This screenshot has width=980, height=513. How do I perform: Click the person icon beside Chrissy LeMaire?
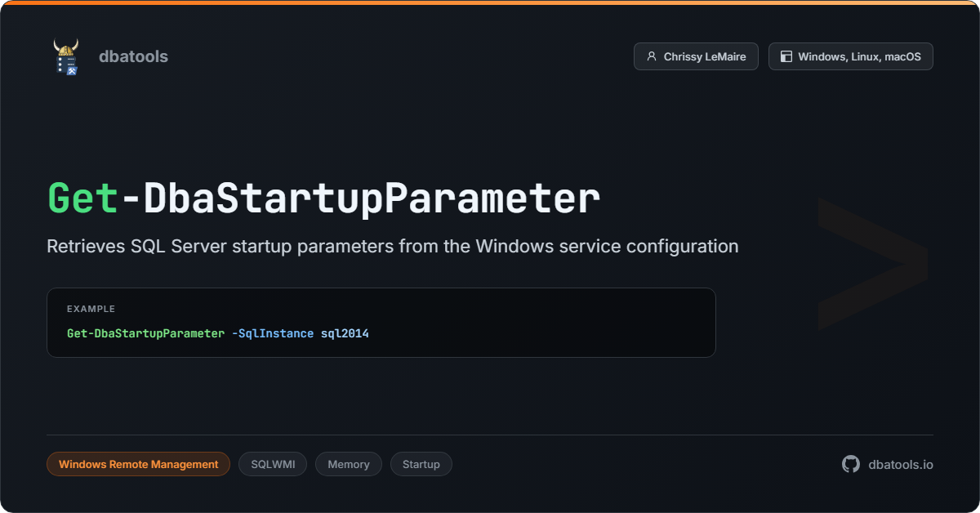(652, 56)
